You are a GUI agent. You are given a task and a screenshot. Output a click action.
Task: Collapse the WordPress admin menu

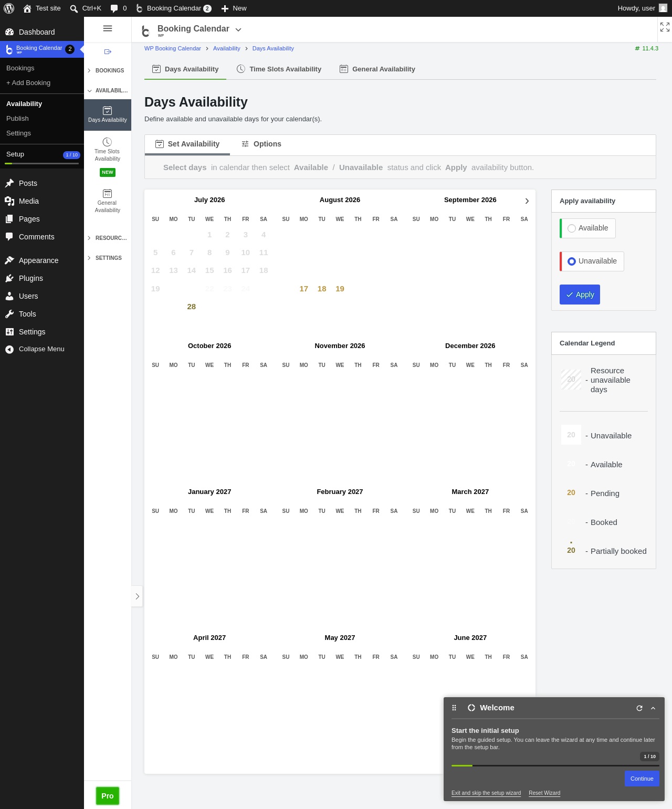point(42,349)
